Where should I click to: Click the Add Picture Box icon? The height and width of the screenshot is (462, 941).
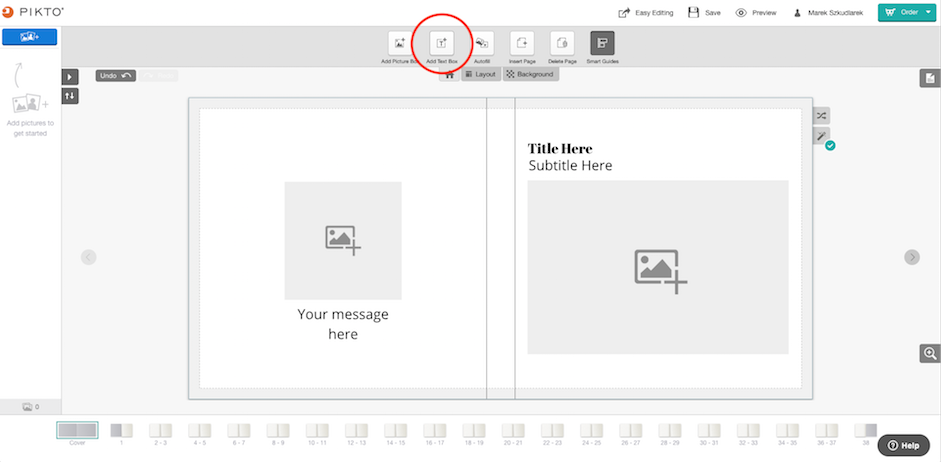pyautogui.click(x=400, y=43)
